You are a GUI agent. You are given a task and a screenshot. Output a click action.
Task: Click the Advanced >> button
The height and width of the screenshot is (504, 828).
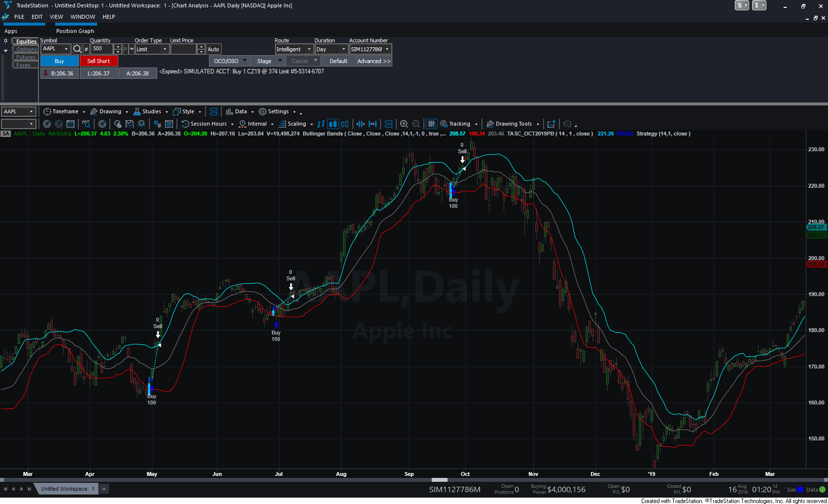(374, 61)
